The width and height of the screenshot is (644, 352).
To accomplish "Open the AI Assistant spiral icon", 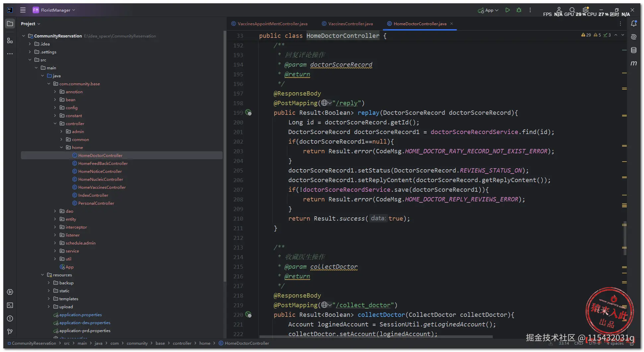I will (x=634, y=37).
